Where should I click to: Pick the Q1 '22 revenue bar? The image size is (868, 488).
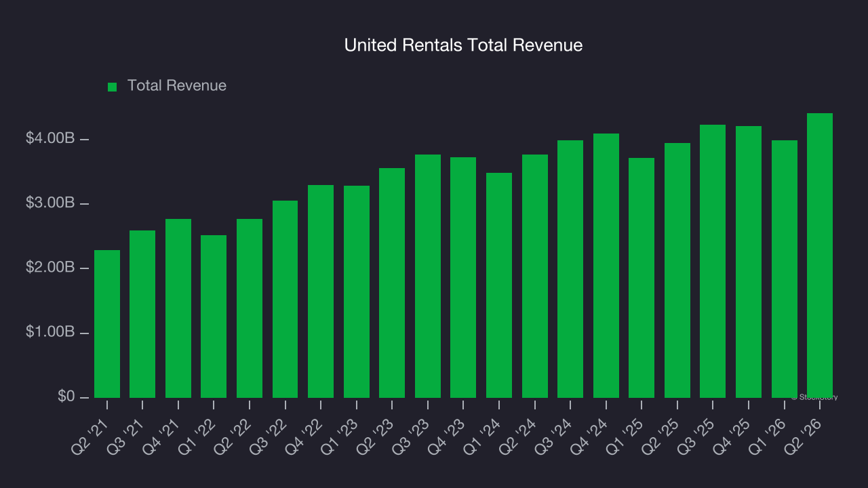(x=214, y=317)
